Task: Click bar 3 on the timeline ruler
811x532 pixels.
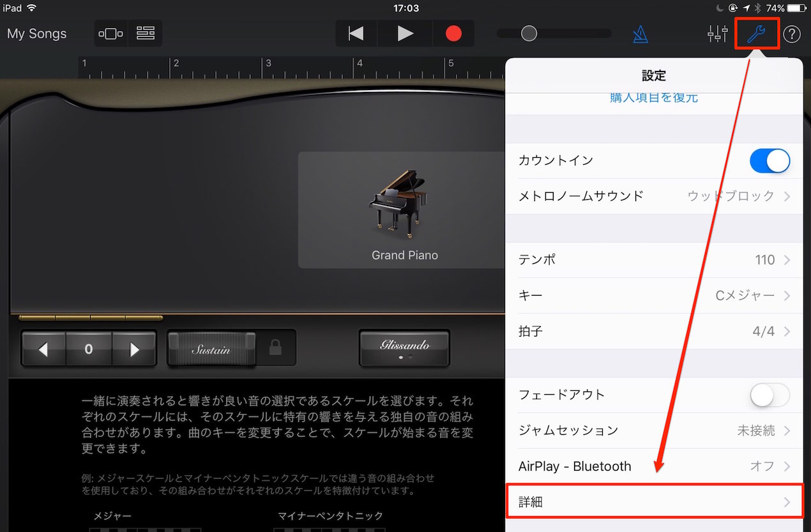Action: [268, 64]
